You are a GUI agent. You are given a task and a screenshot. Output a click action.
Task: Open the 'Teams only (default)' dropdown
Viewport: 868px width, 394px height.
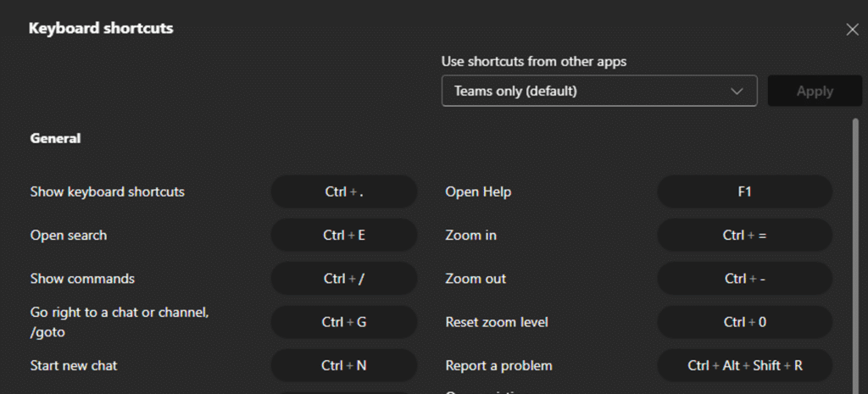coord(585,92)
